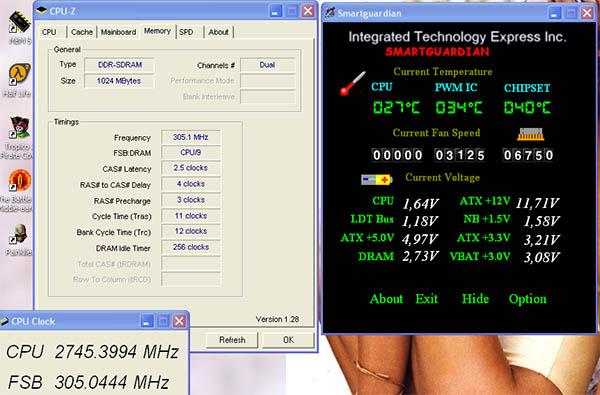Open the Battle for Middle-earth shortcut
Screen dimensions: 600x395
(19, 180)
